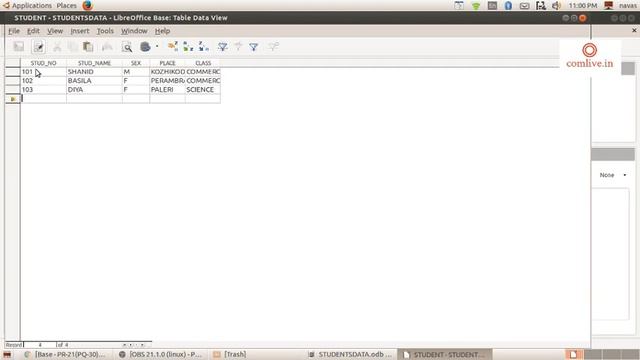640x360 pixels.
Task: Select cell containing BASILA
Action: pos(94,81)
